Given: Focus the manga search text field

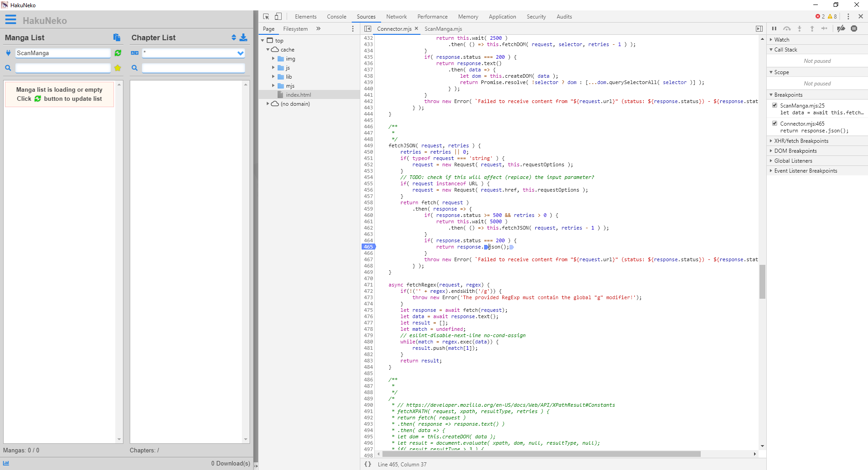Looking at the screenshot, I should tap(63, 68).
